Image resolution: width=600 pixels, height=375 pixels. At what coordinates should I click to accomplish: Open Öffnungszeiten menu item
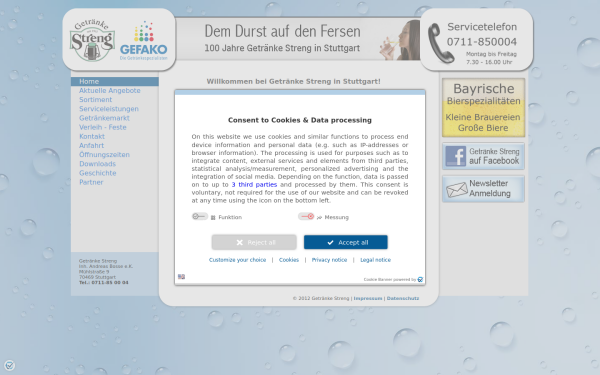[x=104, y=155]
